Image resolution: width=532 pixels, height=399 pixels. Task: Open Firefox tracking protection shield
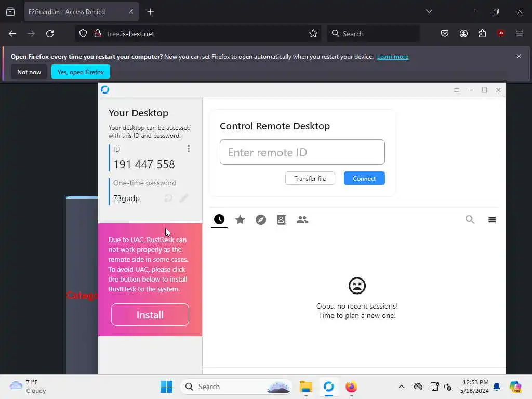tap(83, 34)
